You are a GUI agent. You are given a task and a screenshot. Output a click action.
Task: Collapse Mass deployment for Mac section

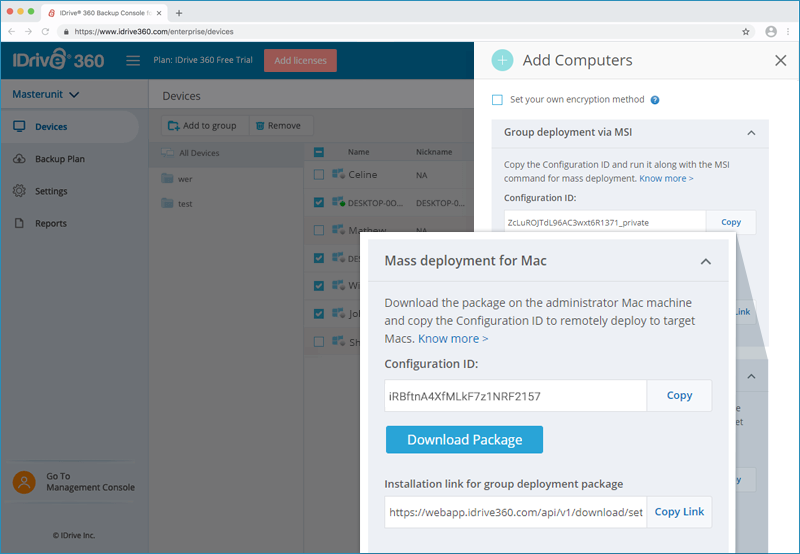coord(706,261)
